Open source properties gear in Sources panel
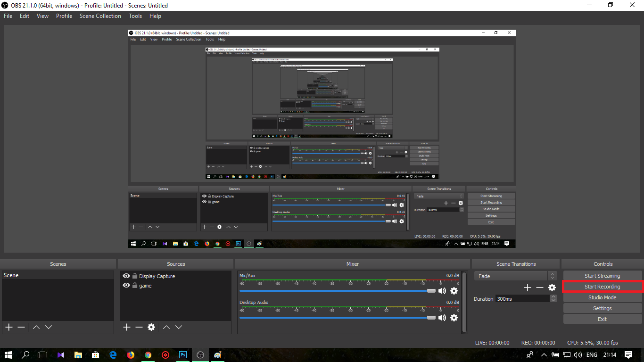This screenshot has width=644, height=362. point(151,327)
